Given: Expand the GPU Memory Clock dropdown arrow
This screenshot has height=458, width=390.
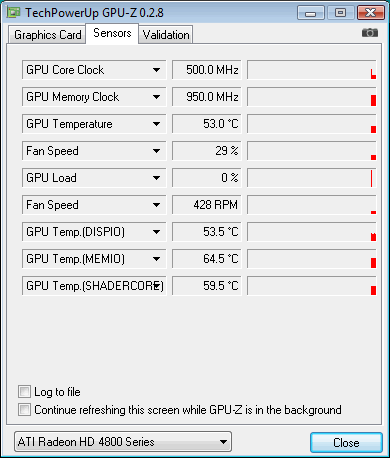Looking at the screenshot, I should (156, 97).
